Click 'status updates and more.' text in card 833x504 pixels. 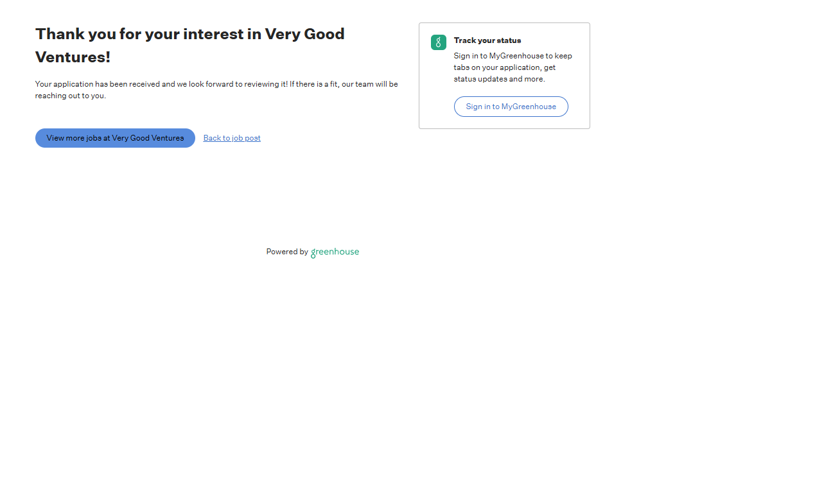499,79
